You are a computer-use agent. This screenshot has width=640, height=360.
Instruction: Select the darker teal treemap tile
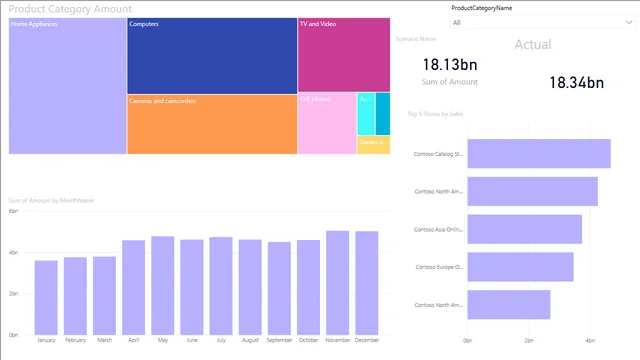pos(383,114)
